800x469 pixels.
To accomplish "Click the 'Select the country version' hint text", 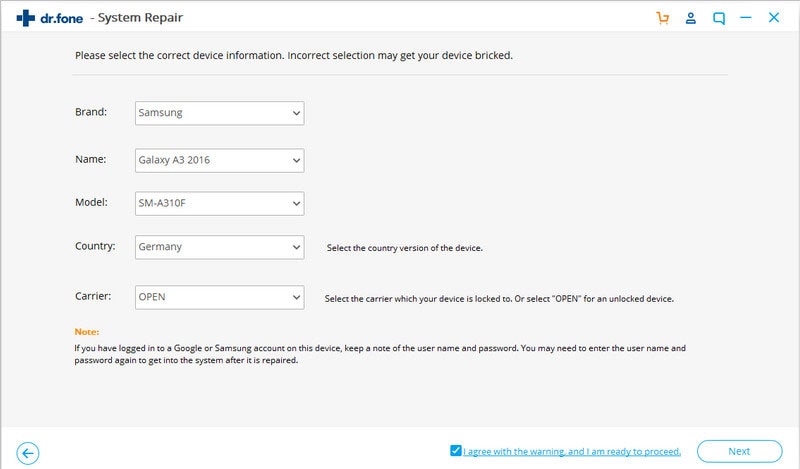I will [x=405, y=248].
